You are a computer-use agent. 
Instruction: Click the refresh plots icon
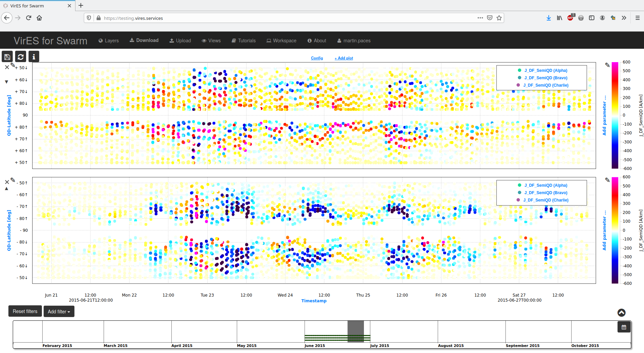20,56
